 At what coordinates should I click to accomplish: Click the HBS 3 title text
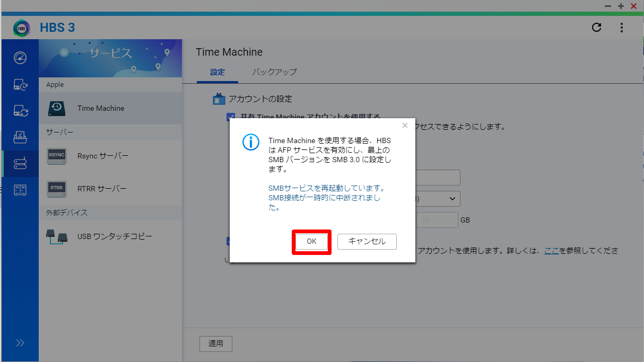[57, 28]
